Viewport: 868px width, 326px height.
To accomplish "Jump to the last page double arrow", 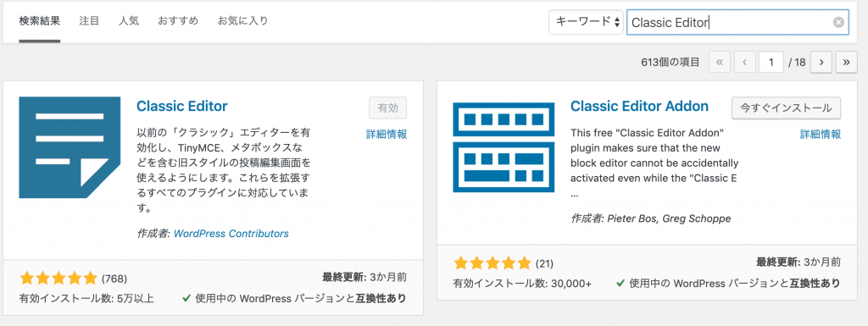I will (x=847, y=63).
